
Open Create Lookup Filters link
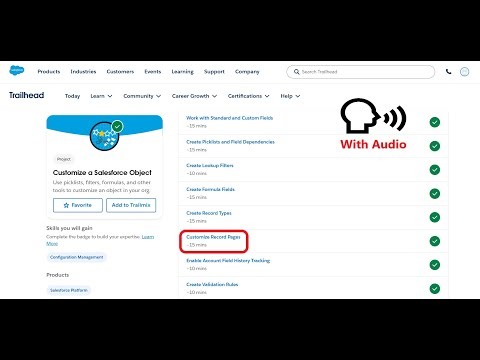coord(210,165)
